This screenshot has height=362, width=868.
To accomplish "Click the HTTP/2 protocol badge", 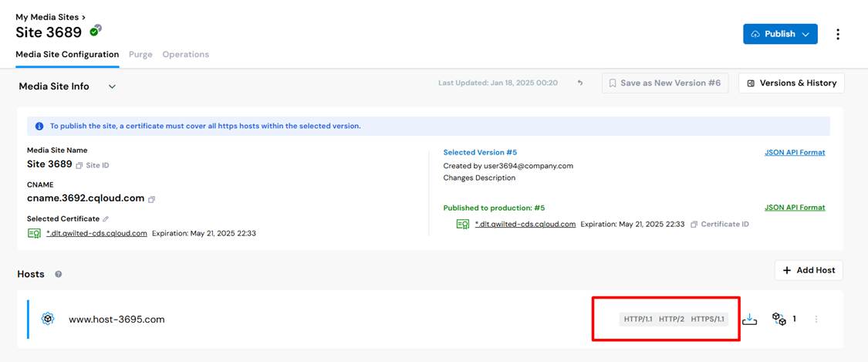I will 671,320.
